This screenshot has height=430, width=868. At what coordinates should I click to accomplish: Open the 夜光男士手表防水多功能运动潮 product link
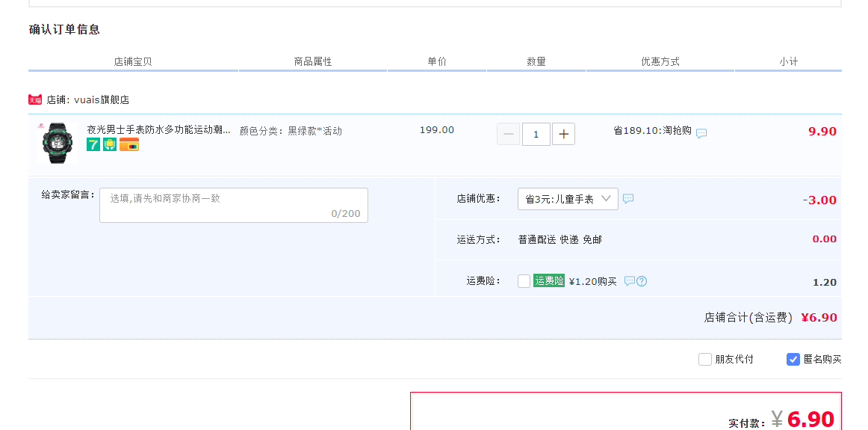159,129
